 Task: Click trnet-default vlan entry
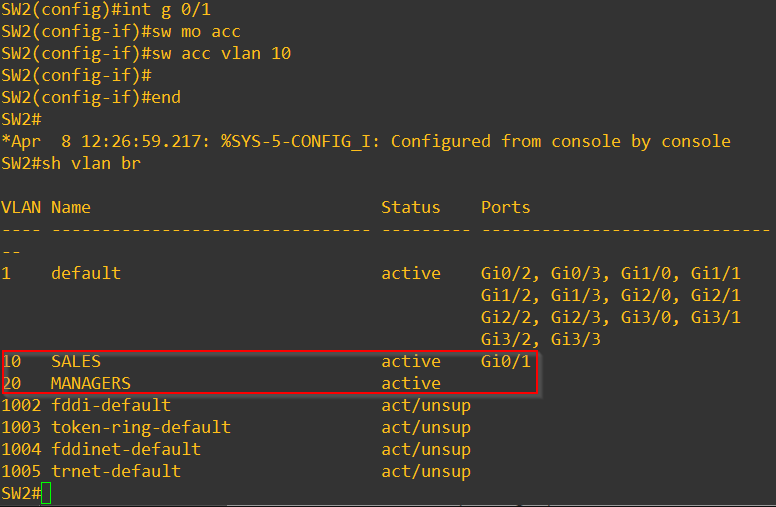click(x=116, y=471)
